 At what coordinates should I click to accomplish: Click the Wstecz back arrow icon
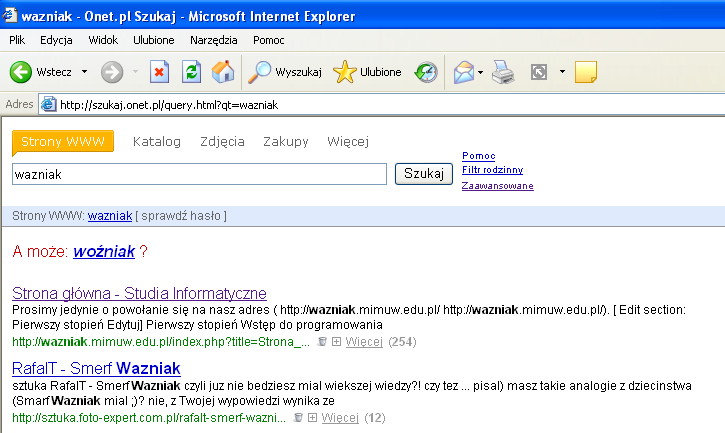pyautogui.click(x=21, y=72)
